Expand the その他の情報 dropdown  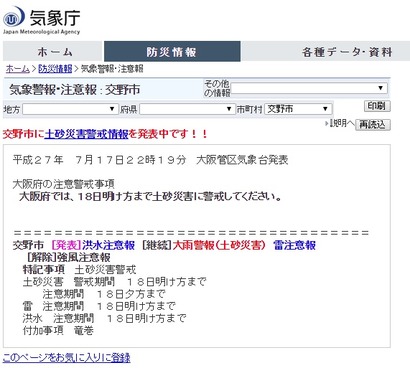pos(309,88)
